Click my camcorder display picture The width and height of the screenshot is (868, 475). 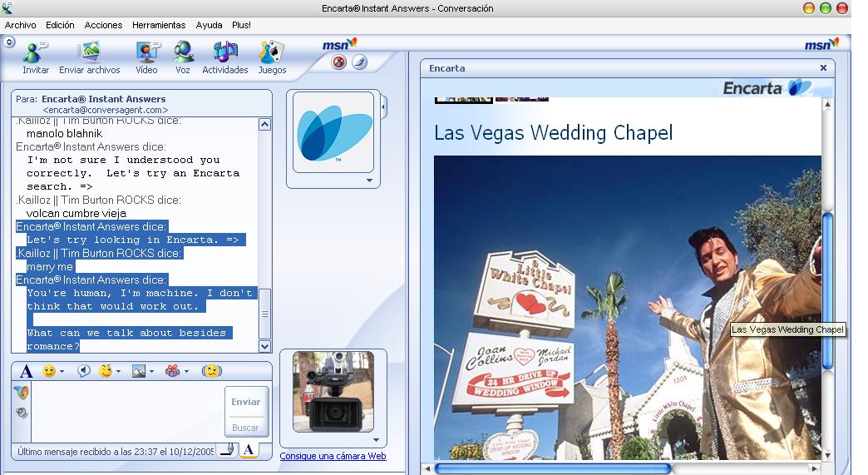(x=333, y=392)
